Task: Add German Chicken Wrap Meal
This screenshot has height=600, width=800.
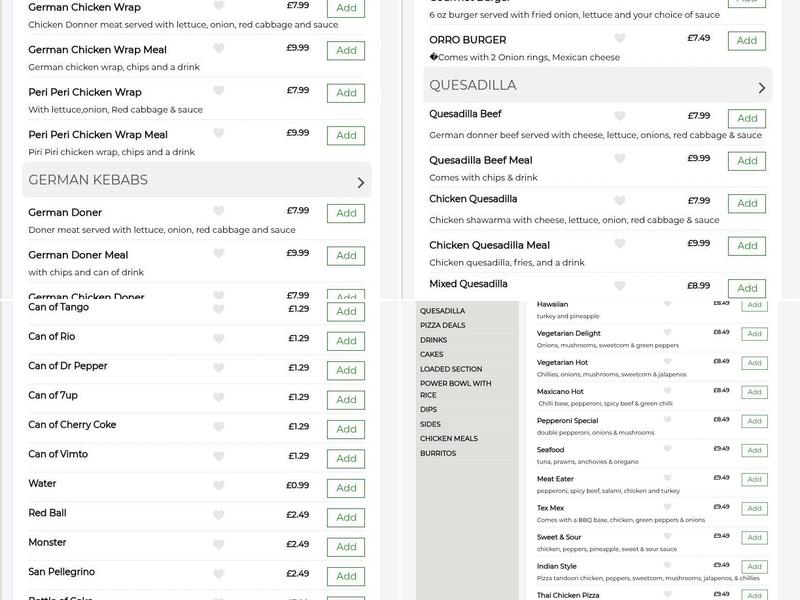Action: click(x=346, y=50)
